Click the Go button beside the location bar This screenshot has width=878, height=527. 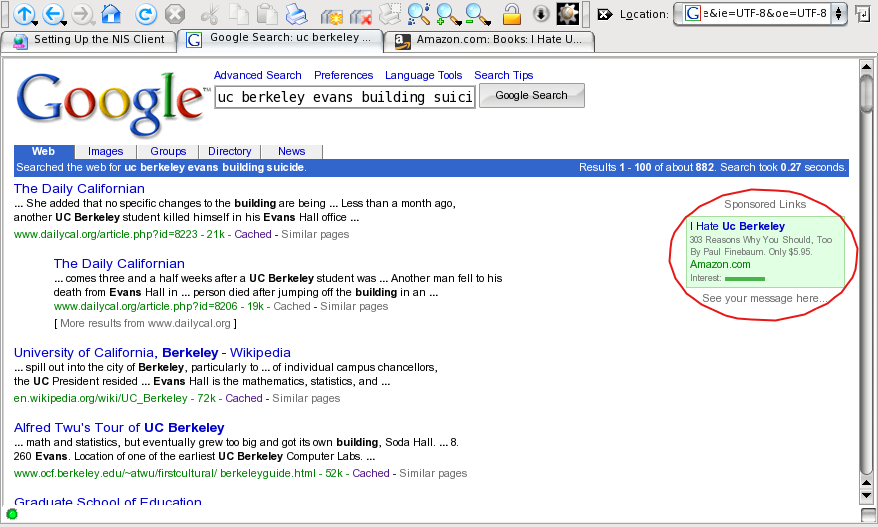[x=863, y=14]
